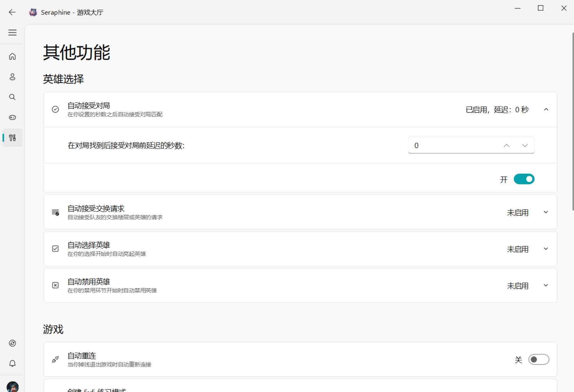Open the hamburger navigation menu
The height and width of the screenshot is (392, 574).
coord(12,33)
